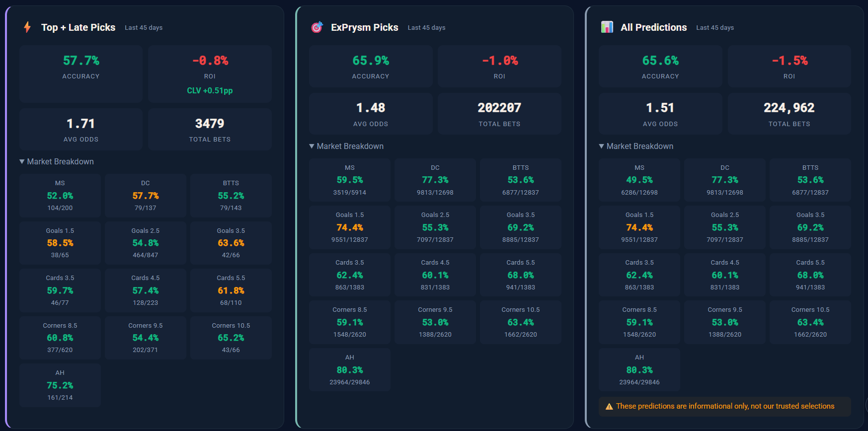The height and width of the screenshot is (431, 868).
Task: Open Cards 3.5 62.4% in ExPrysm Picks
Action: point(350,275)
